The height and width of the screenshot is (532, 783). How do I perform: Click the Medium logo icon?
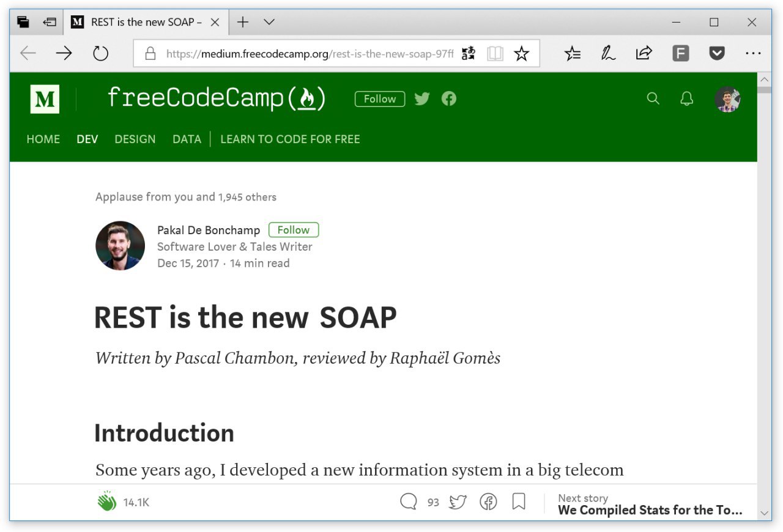tap(45, 99)
